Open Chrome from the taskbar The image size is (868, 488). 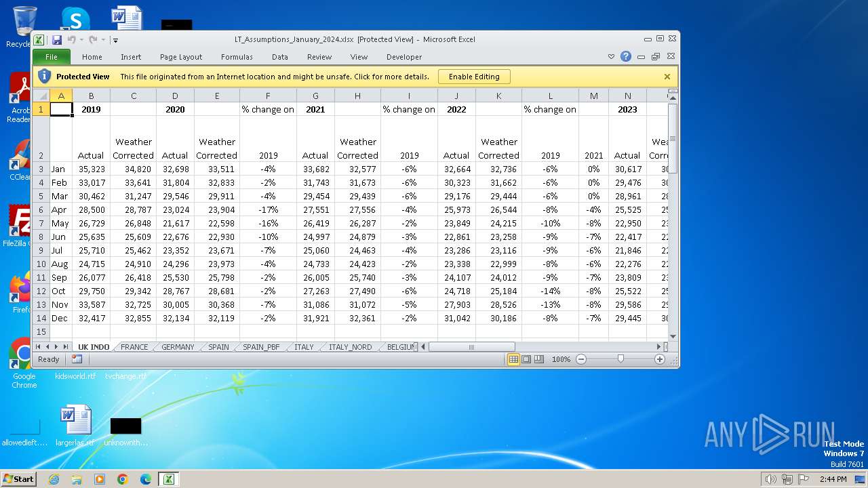pyautogui.click(x=123, y=479)
